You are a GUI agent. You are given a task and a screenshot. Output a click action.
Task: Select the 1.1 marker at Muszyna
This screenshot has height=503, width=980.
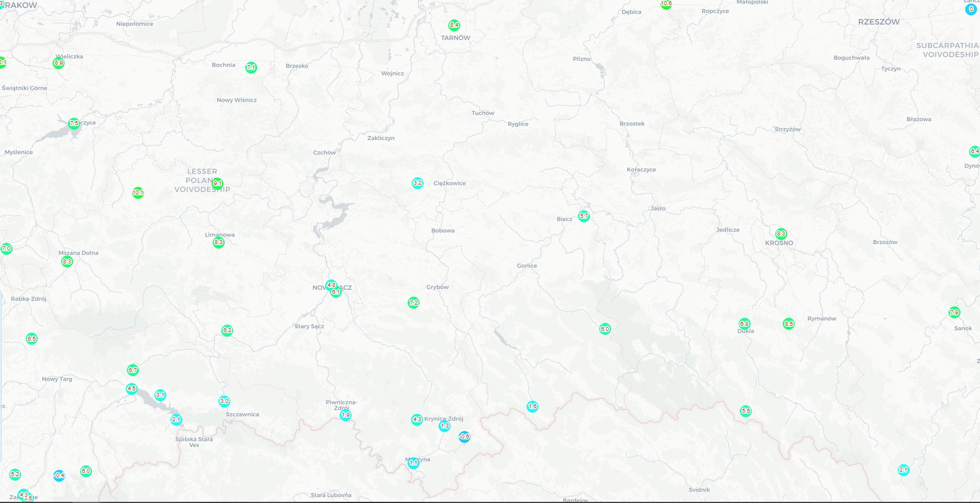tap(413, 463)
